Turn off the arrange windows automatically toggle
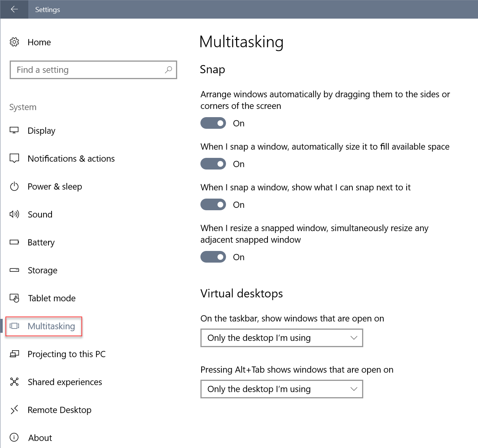The image size is (478, 448). pos(213,123)
